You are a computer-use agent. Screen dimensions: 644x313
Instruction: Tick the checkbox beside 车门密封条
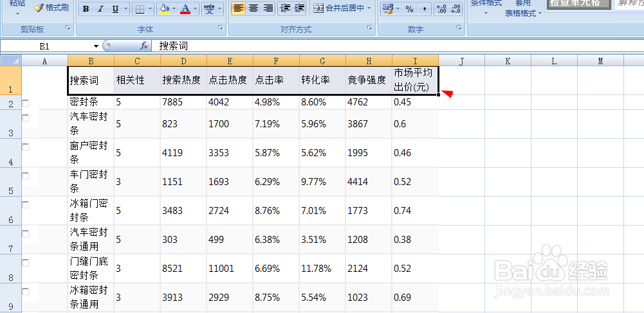click(x=26, y=175)
